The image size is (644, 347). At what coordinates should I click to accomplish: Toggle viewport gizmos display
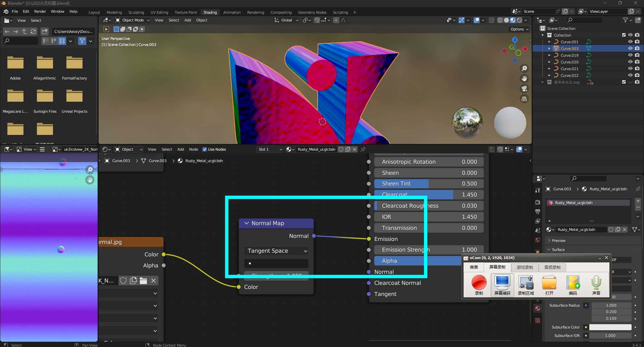pyautogui.click(x=462, y=20)
